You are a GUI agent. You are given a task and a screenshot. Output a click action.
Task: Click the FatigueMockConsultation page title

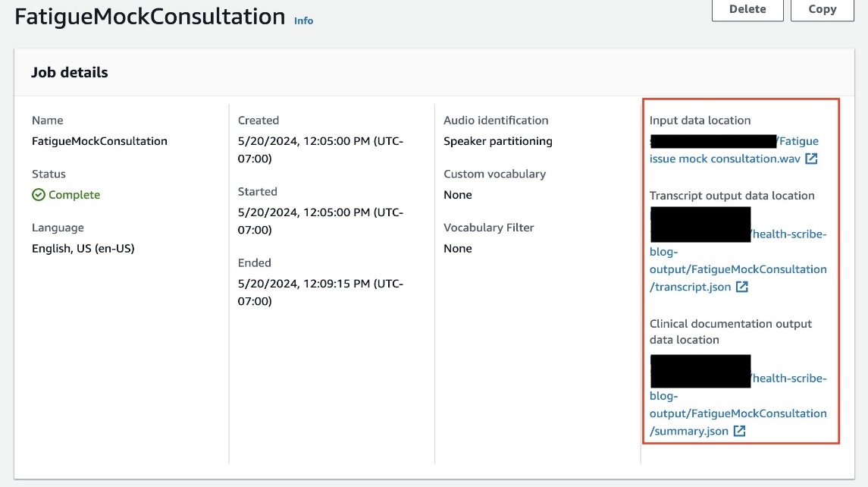click(149, 17)
